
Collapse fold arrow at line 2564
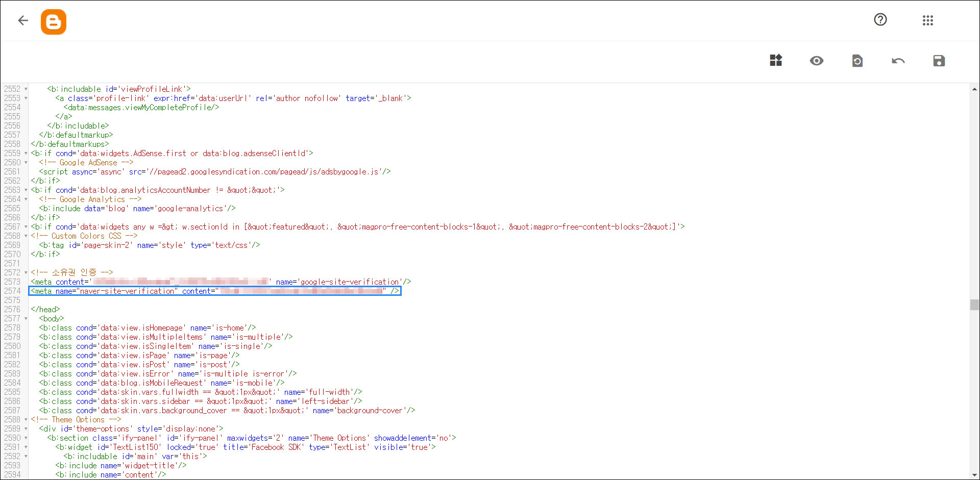coord(26,199)
